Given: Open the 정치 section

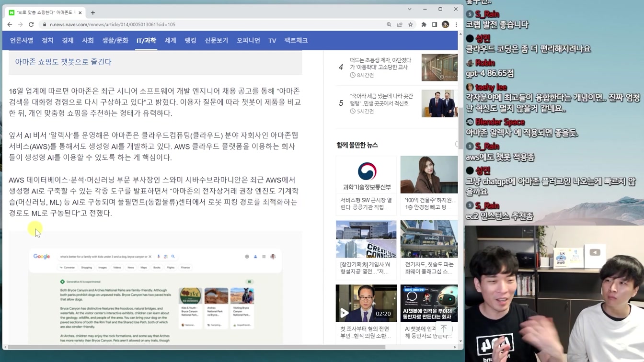Looking at the screenshot, I should [47, 41].
